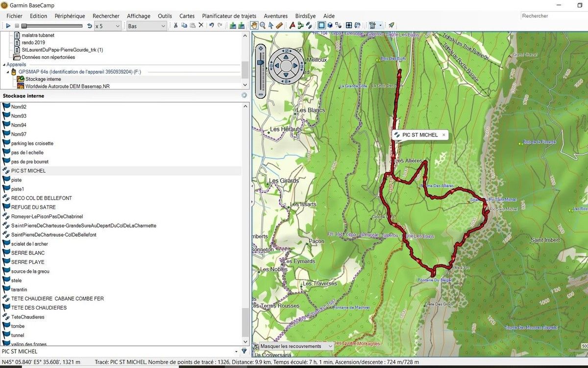588x368 pixels.
Task: Select parking les croisette waypoint
Action: pos(32,143)
